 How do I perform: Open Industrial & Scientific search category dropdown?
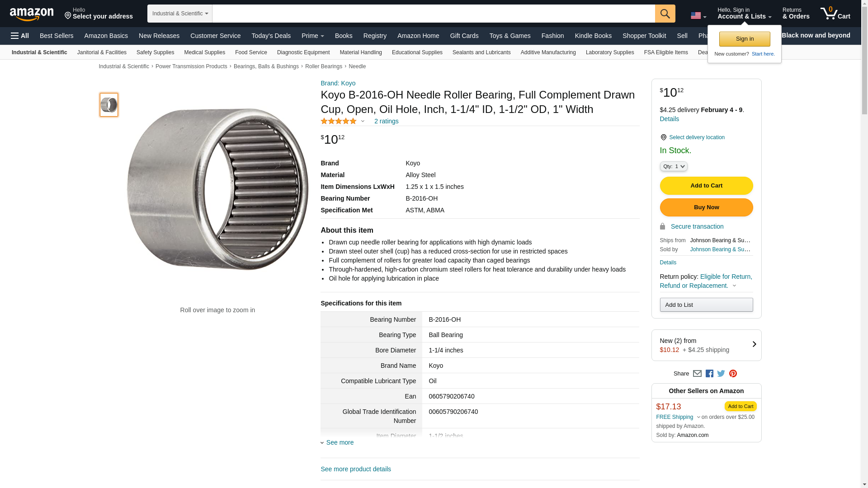pyautogui.click(x=180, y=14)
